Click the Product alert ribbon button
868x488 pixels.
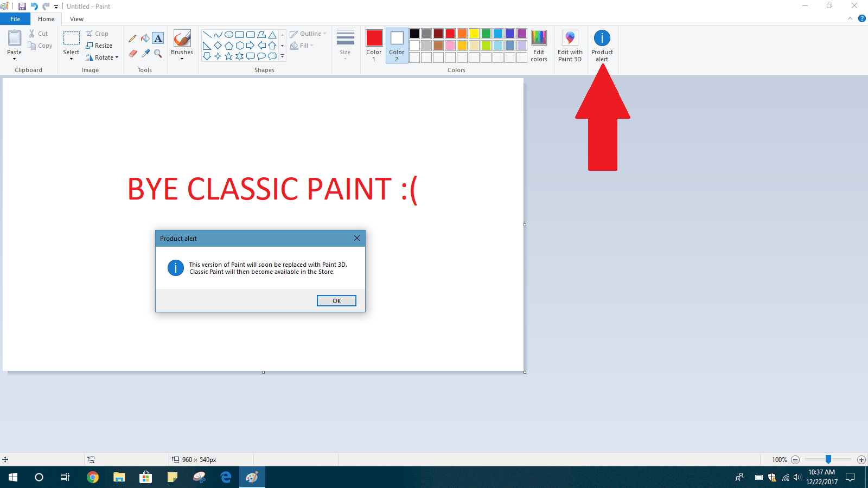click(x=602, y=46)
